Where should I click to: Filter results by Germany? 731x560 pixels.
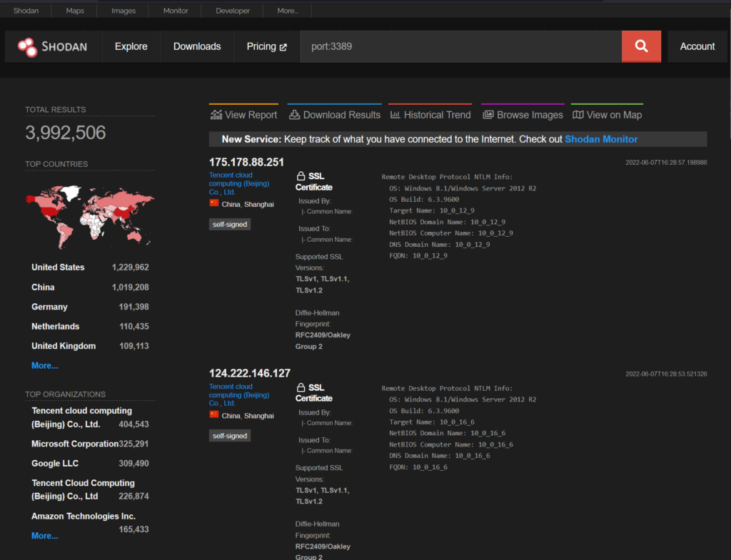tap(49, 307)
